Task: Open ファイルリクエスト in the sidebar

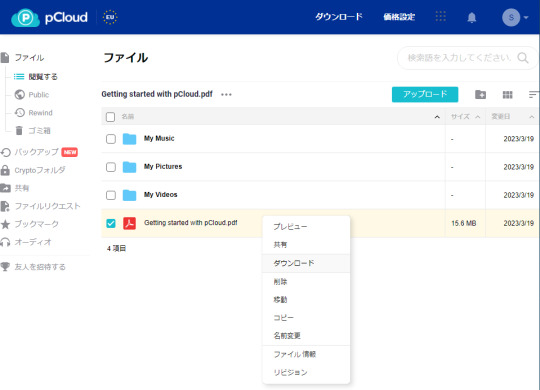Action: click(47, 206)
